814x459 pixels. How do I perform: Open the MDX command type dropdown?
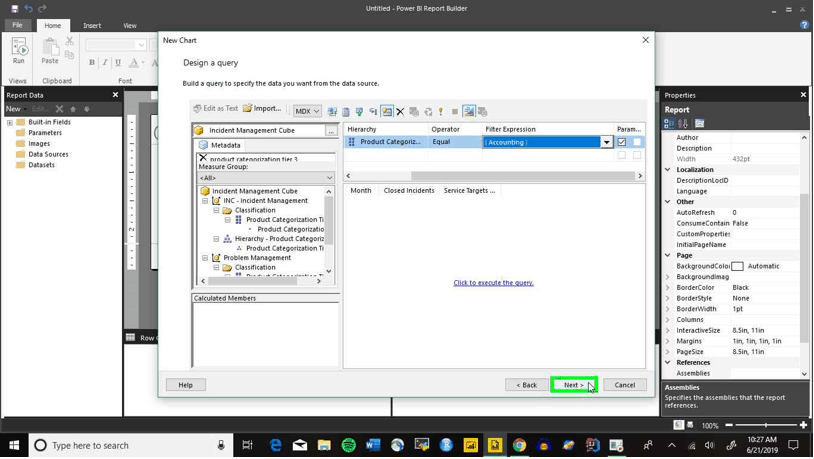pyautogui.click(x=307, y=111)
